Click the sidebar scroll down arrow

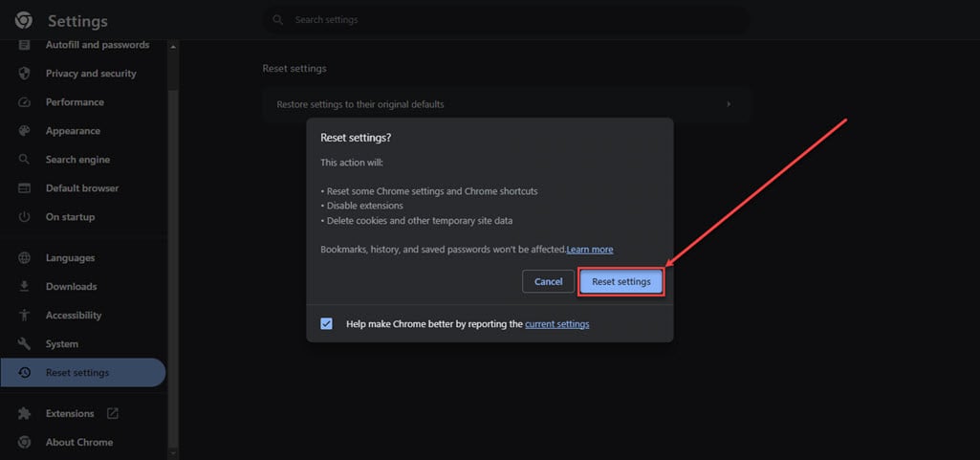click(x=173, y=453)
